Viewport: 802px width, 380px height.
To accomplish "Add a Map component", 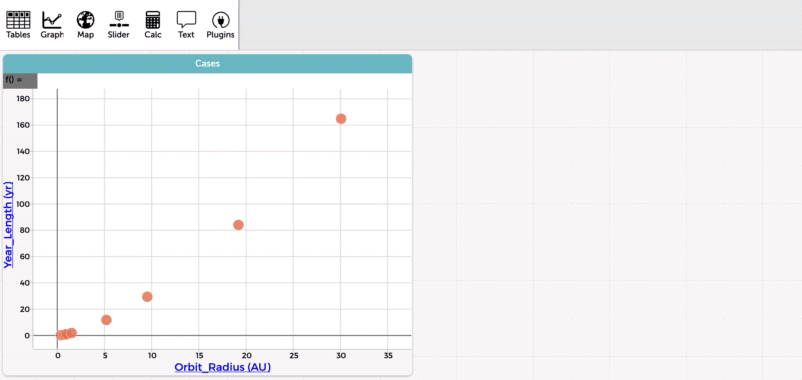I will (85, 25).
